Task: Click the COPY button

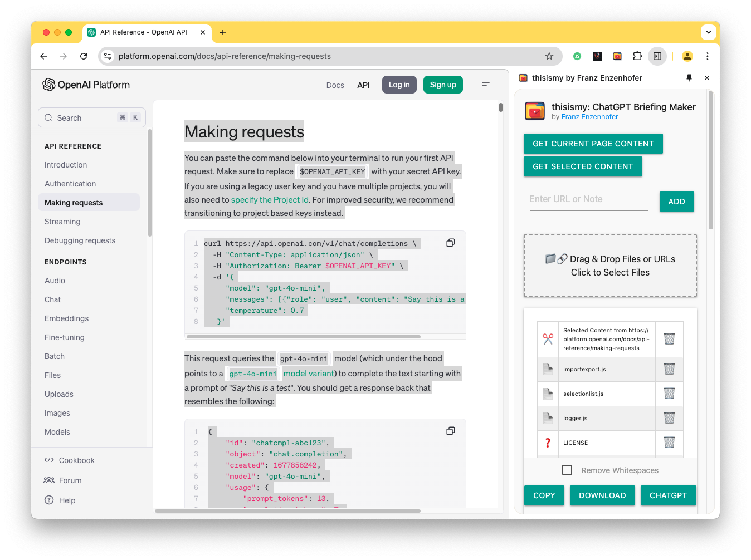Action: click(x=544, y=495)
